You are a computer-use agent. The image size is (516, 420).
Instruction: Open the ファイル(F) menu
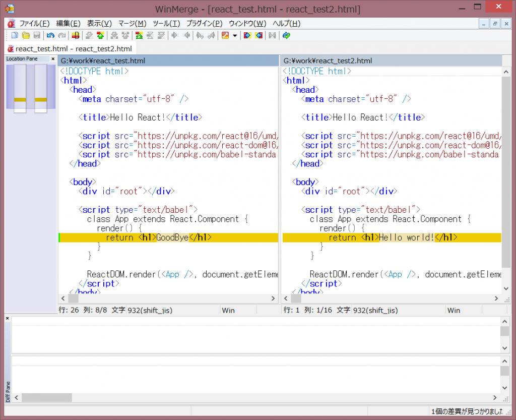pos(34,23)
